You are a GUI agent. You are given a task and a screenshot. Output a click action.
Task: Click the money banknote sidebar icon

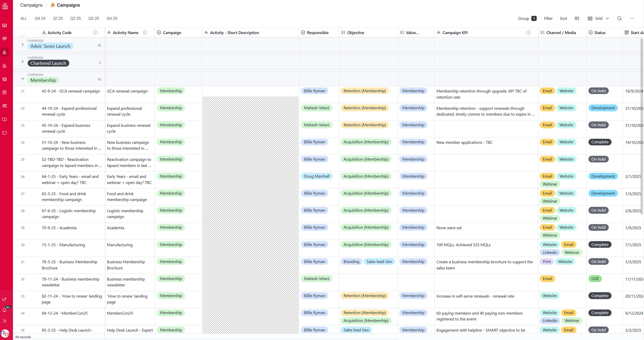coord(5,79)
